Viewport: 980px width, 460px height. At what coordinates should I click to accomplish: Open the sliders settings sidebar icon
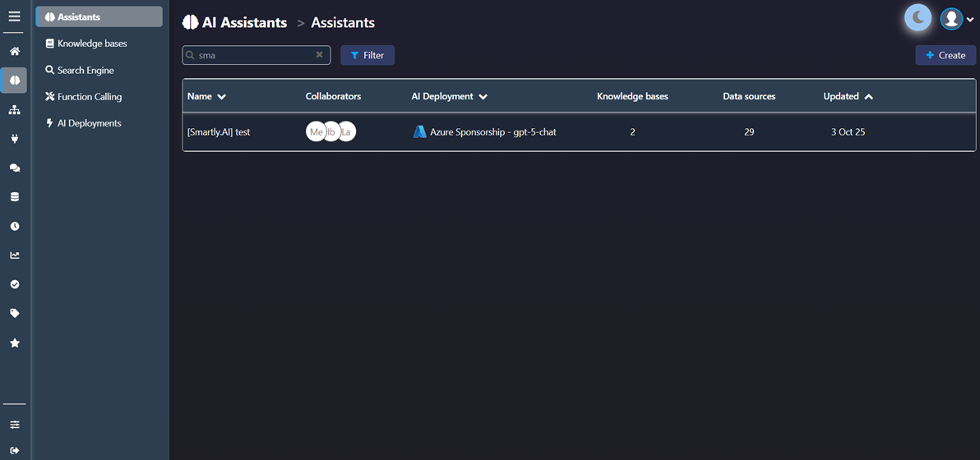14,425
